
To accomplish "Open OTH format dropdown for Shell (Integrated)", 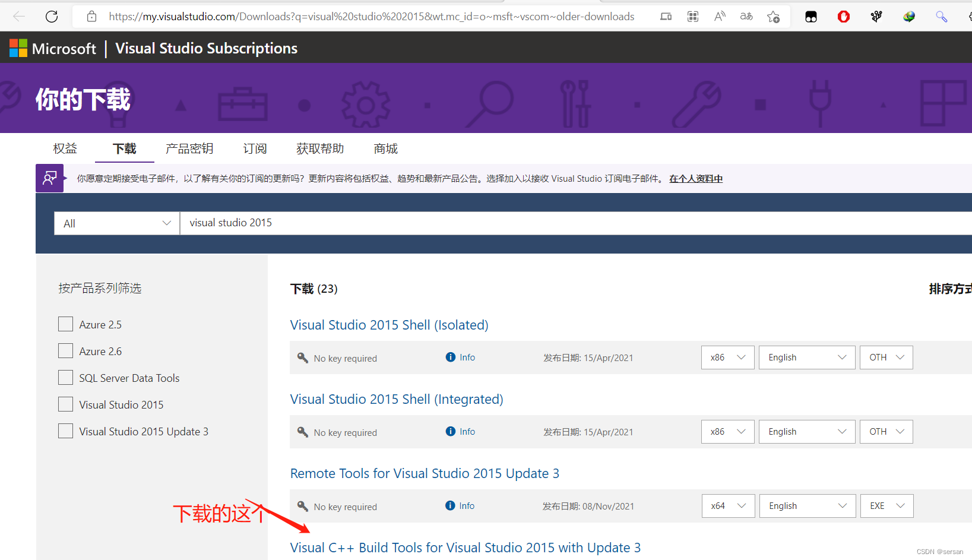I will (886, 432).
